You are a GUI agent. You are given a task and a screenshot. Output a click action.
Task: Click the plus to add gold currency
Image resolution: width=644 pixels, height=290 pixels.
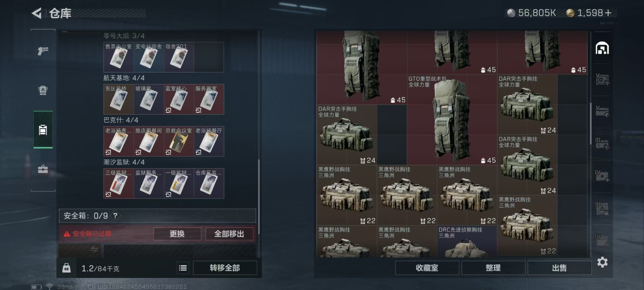click(x=608, y=13)
